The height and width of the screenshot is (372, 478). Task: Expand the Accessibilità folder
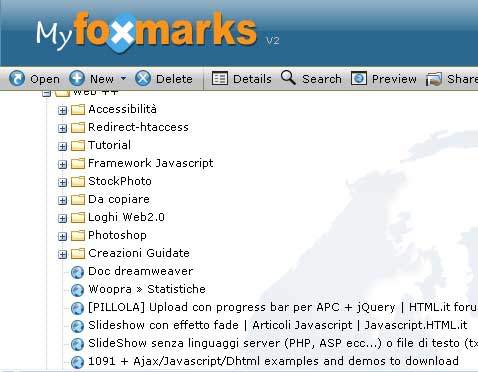click(x=62, y=110)
